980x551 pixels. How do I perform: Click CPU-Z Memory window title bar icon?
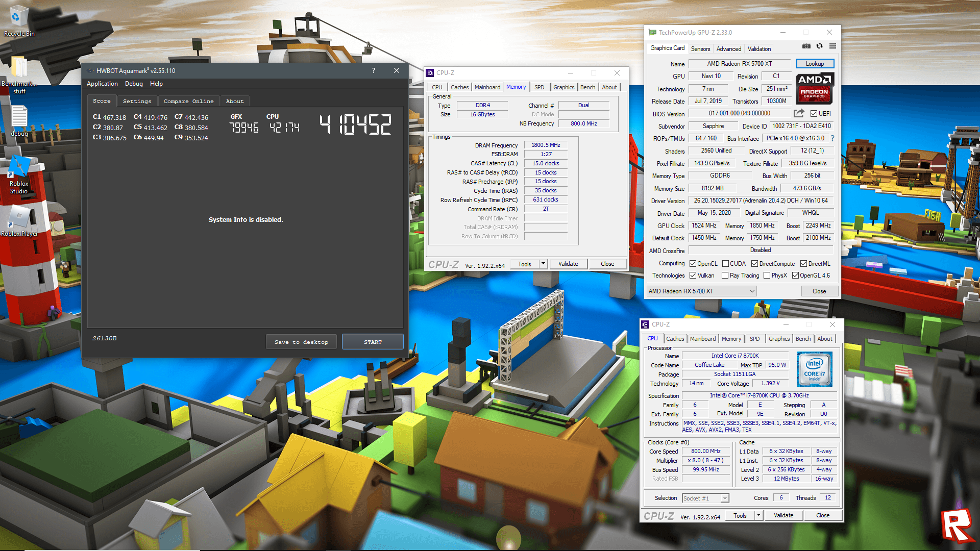click(x=430, y=73)
